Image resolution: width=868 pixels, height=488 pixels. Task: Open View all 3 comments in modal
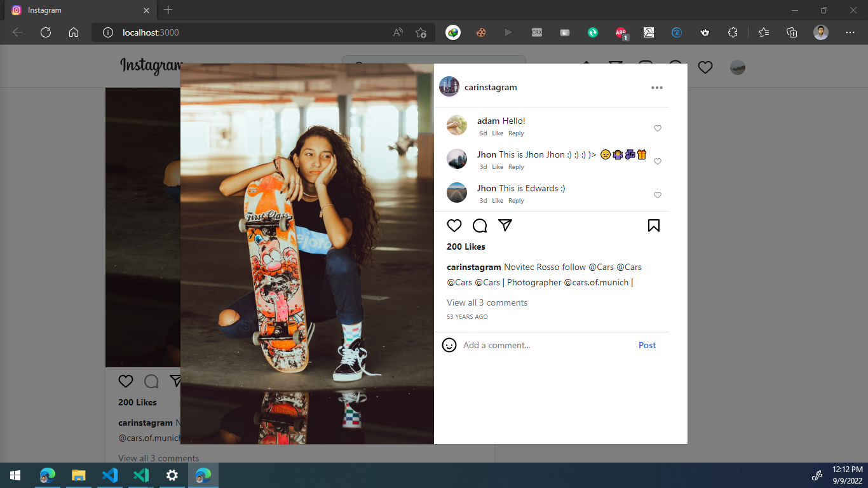point(487,302)
